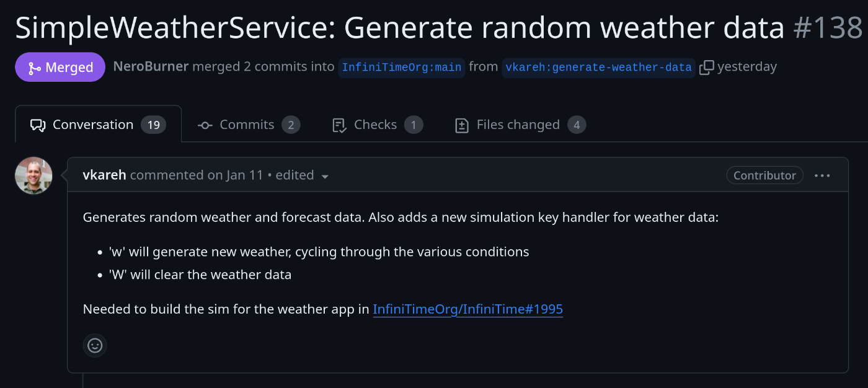Expand the Merged status details
The width and height of the screenshot is (868, 388).
(60, 66)
